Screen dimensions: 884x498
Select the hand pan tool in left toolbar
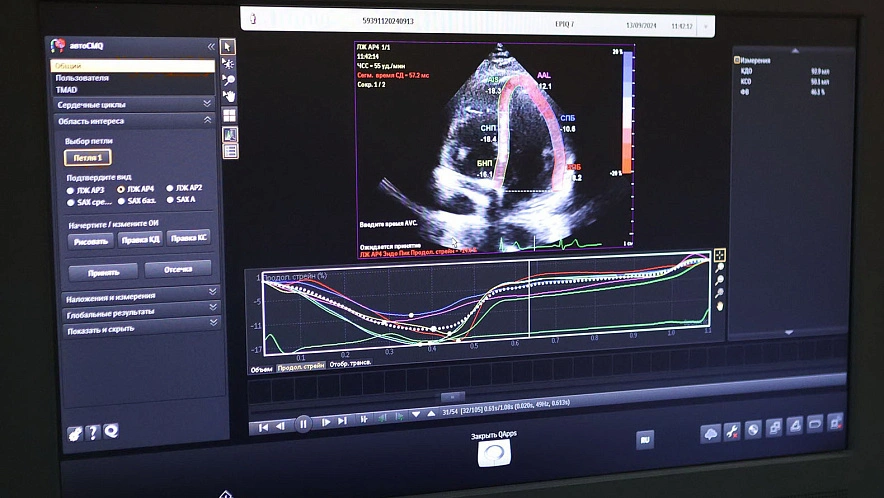point(229,96)
